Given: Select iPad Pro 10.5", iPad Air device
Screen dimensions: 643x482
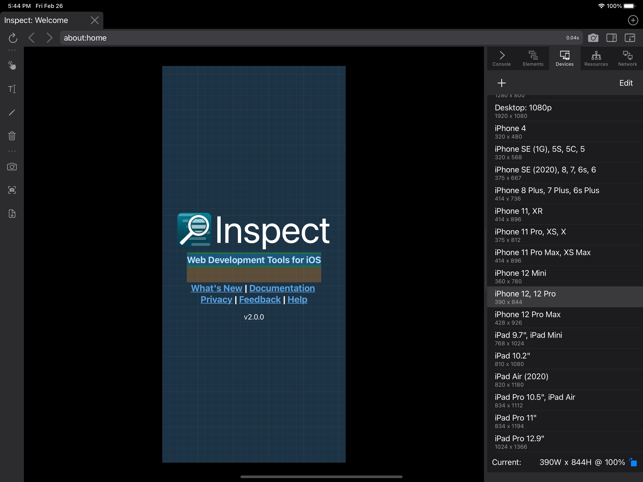Looking at the screenshot, I should pos(565,400).
